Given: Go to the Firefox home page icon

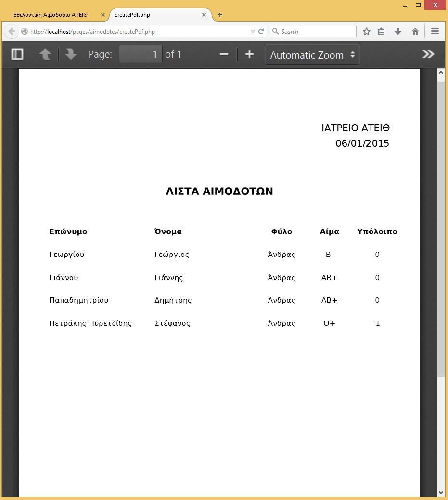Looking at the screenshot, I should coord(415,31).
